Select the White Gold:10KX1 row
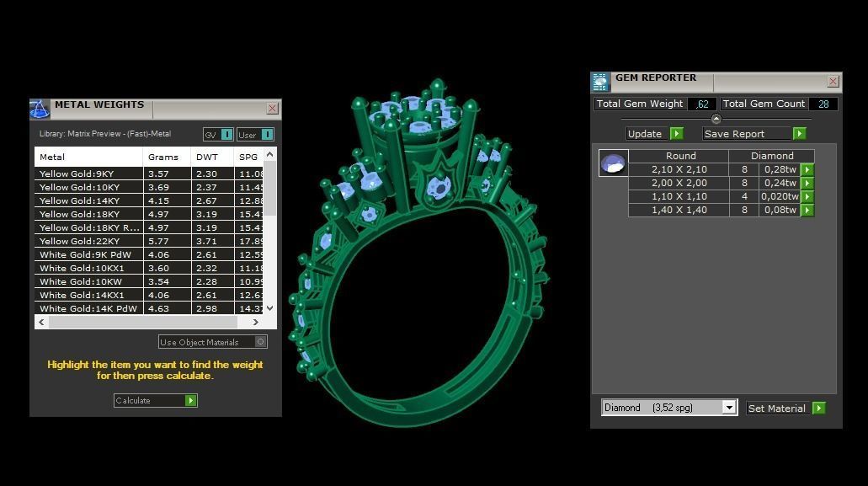The image size is (868, 486). pyautogui.click(x=149, y=268)
